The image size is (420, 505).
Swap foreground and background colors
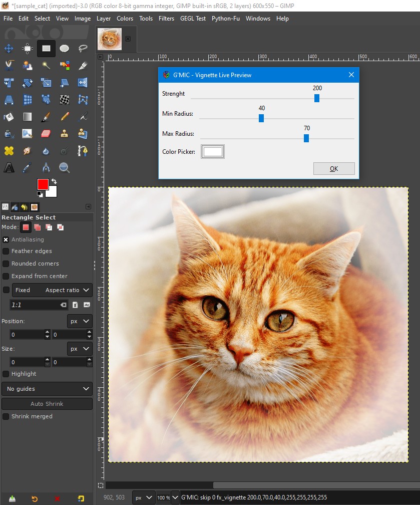pyautogui.click(x=54, y=181)
